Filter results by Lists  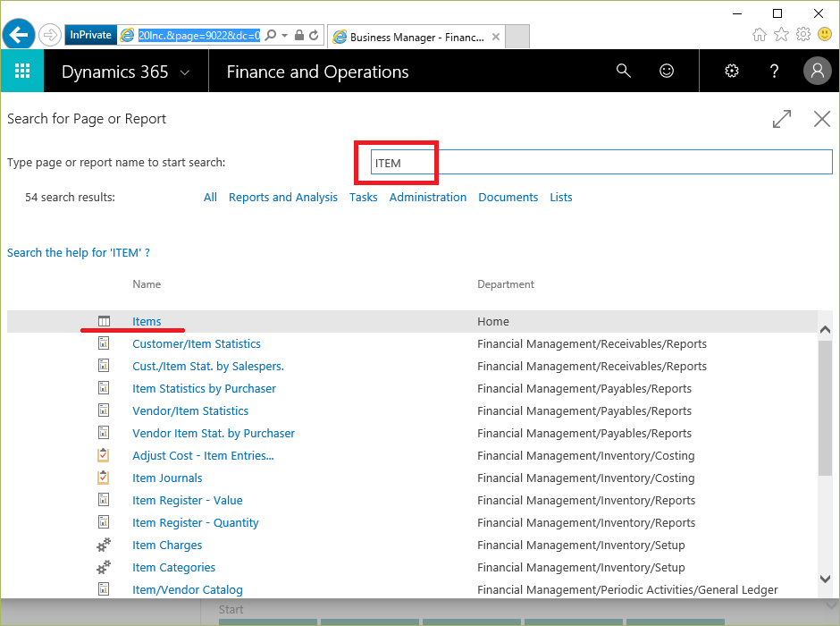pyautogui.click(x=561, y=198)
